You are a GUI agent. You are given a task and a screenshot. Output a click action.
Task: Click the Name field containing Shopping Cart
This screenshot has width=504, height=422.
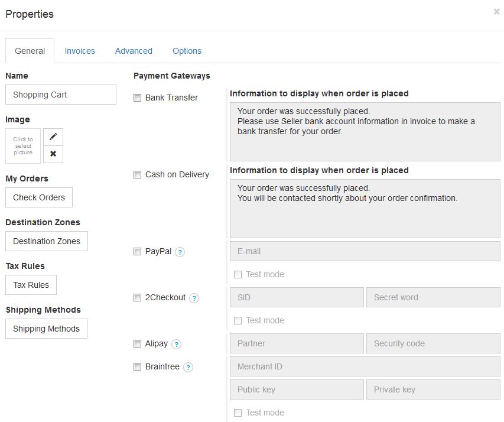[61, 95]
